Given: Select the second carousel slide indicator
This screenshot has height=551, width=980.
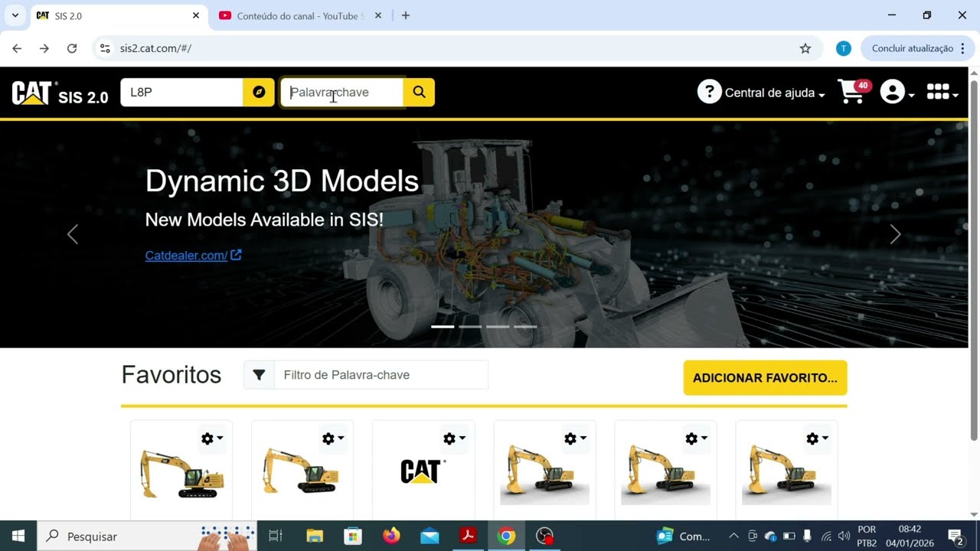Looking at the screenshot, I should pos(470,327).
